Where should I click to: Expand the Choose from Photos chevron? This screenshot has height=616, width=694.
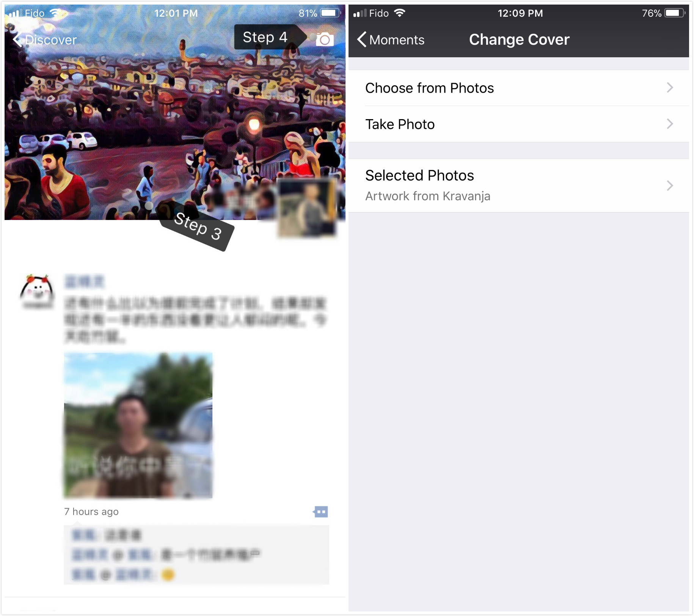pos(670,88)
